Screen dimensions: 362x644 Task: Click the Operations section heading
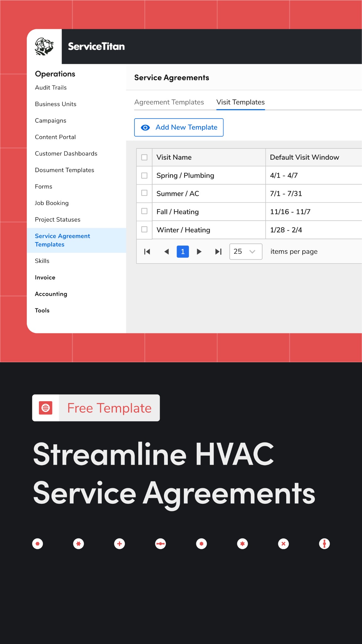tap(55, 74)
